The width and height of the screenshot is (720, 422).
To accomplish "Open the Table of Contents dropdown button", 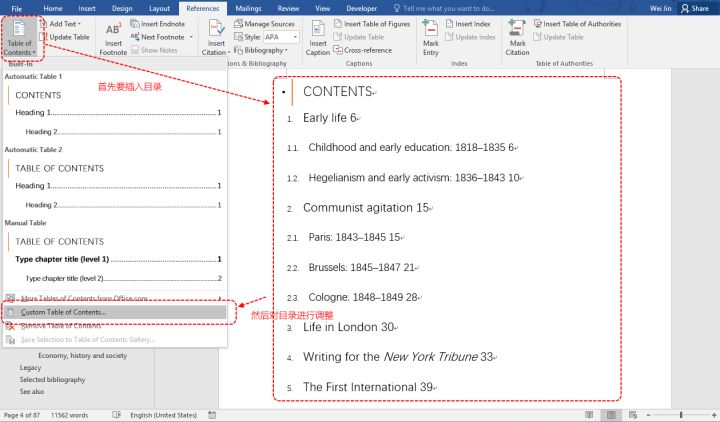I will click(x=19, y=38).
